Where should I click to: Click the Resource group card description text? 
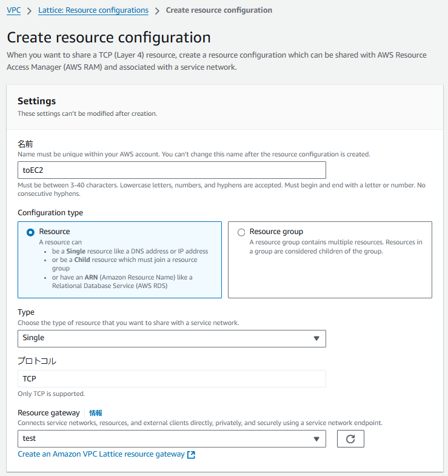[336, 247]
